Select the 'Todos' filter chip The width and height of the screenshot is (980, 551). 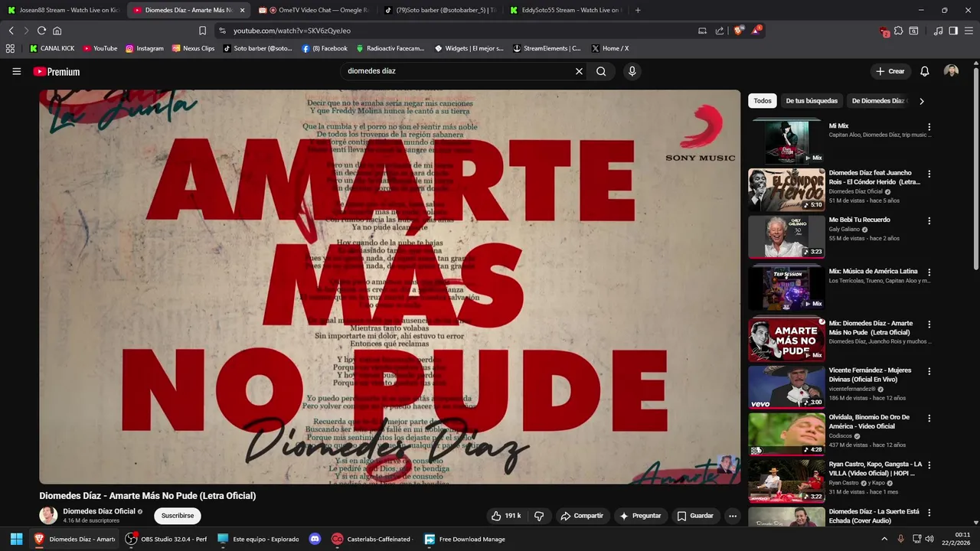(763, 101)
